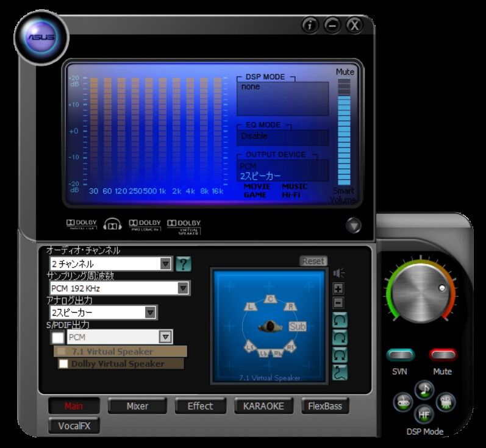Click the 16k equalizer band bar
486x448 pixels.
pyautogui.click(x=218, y=132)
